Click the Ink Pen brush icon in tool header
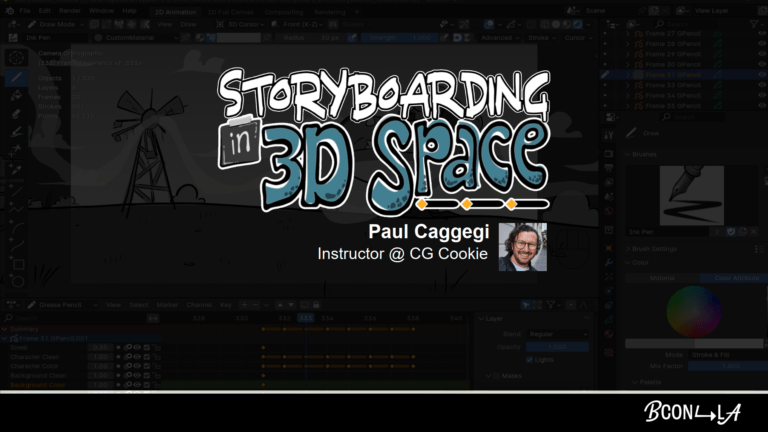Image resolution: width=768 pixels, height=432 pixels. pyautogui.click(x=13, y=38)
